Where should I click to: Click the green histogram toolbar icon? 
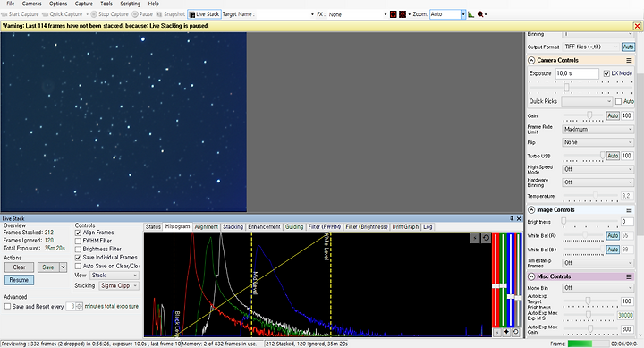471,14
